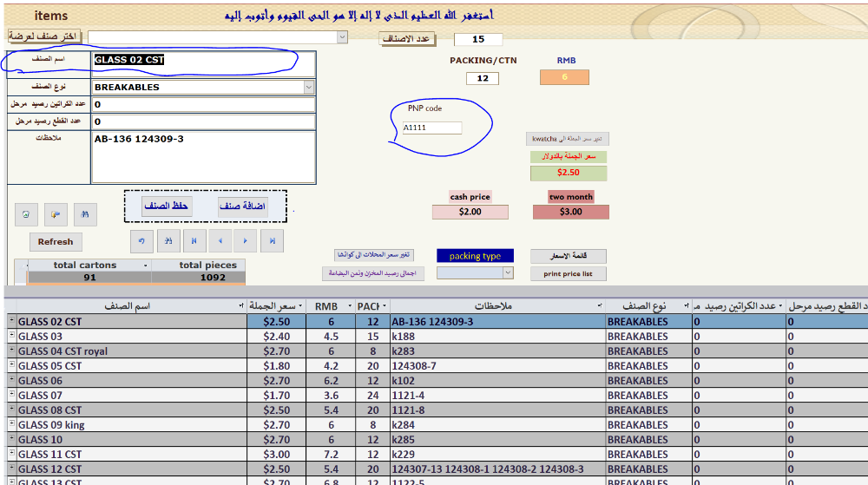Open the RMB column header filter arrow
The image size is (868, 485).
[348, 306]
